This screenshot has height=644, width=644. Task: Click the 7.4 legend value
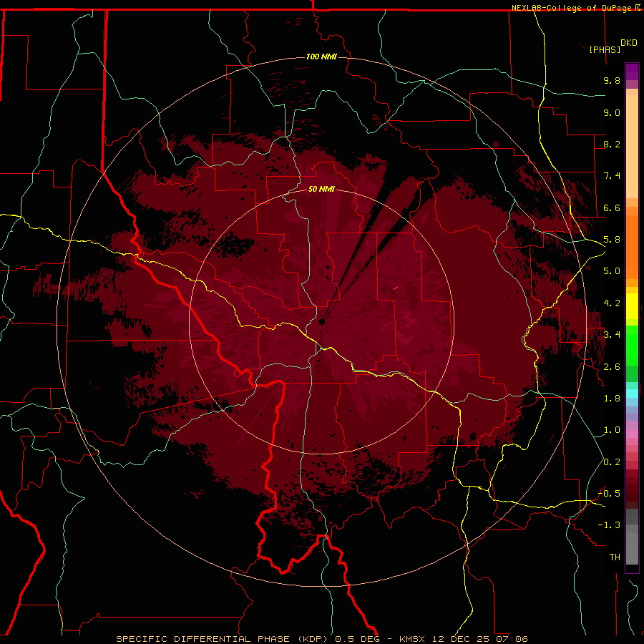(x=612, y=176)
